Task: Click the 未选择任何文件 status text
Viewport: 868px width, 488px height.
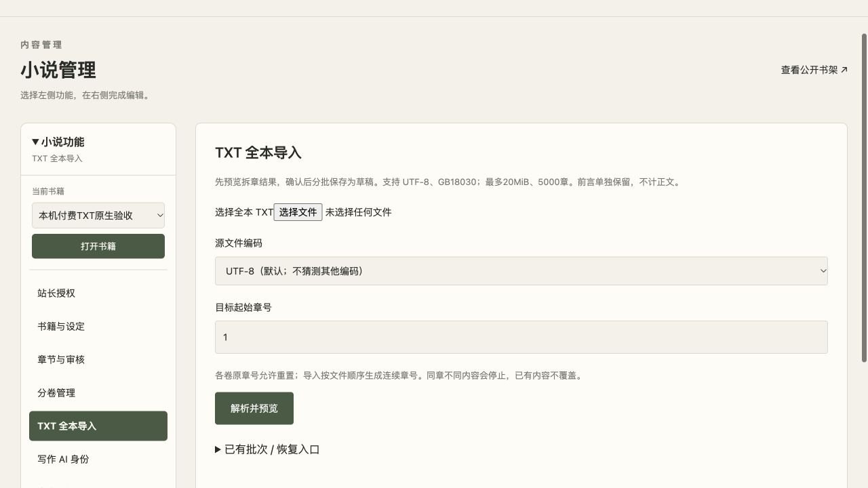Action: [358, 212]
